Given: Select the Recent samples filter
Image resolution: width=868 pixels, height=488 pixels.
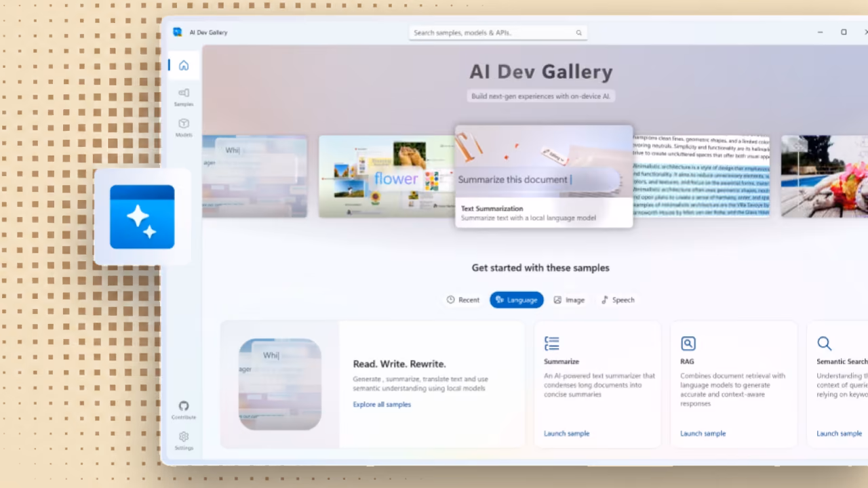Looking at the screenshot, I should coord(463,300).
